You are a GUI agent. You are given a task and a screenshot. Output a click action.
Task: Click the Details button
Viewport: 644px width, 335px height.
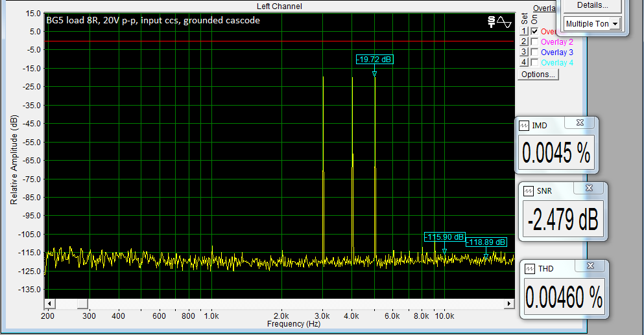(592, 5)
